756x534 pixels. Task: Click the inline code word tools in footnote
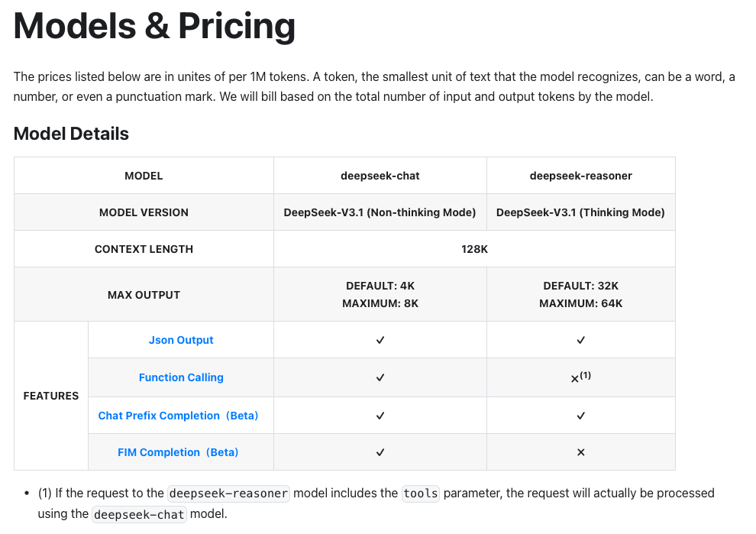click(x=421, y=494)
